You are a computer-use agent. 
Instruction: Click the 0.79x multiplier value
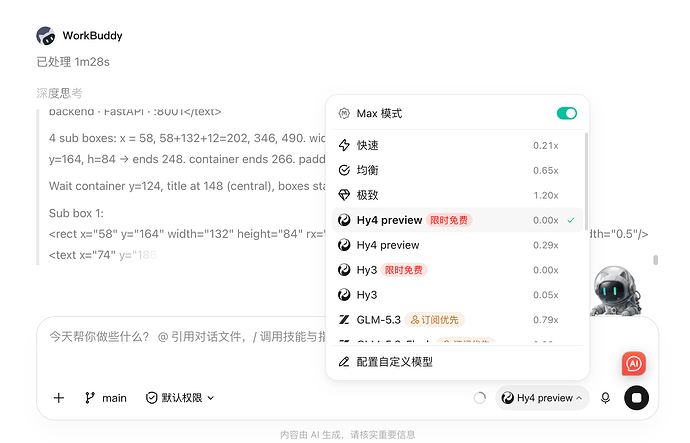click(x=546, y=320)
